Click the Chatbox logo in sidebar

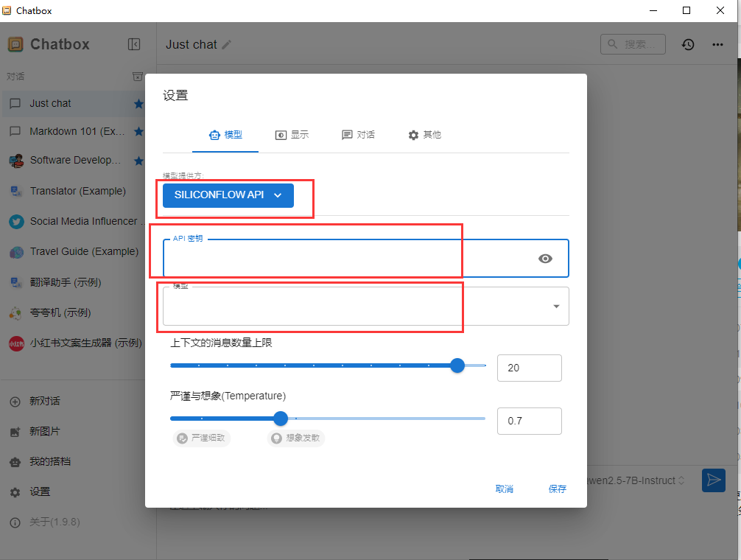(x=15, y=44)
